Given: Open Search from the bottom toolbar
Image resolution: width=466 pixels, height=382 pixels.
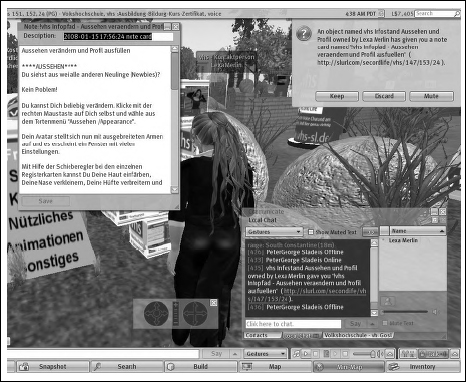Looking at the screenshot, I should [127, 367].
